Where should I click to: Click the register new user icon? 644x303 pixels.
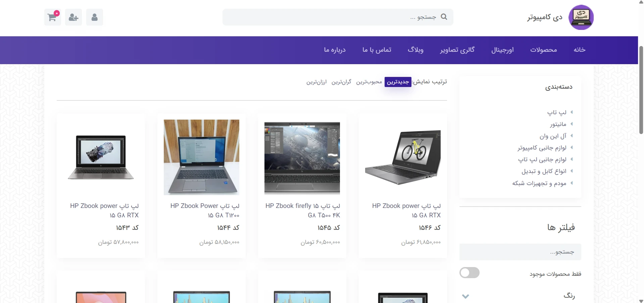click(x=73, y=17)
